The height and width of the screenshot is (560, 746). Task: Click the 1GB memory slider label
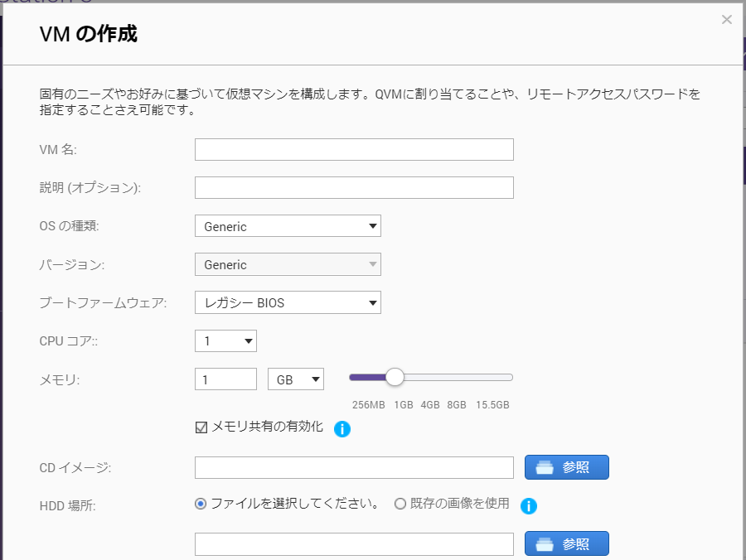click(x=404, y=405)
